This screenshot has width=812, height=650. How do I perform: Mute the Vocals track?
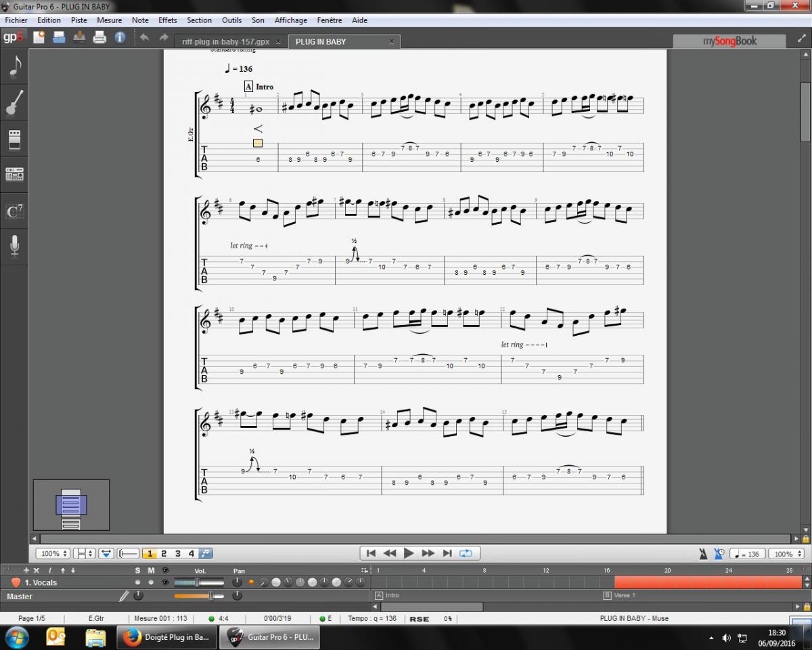coord(151,582)
